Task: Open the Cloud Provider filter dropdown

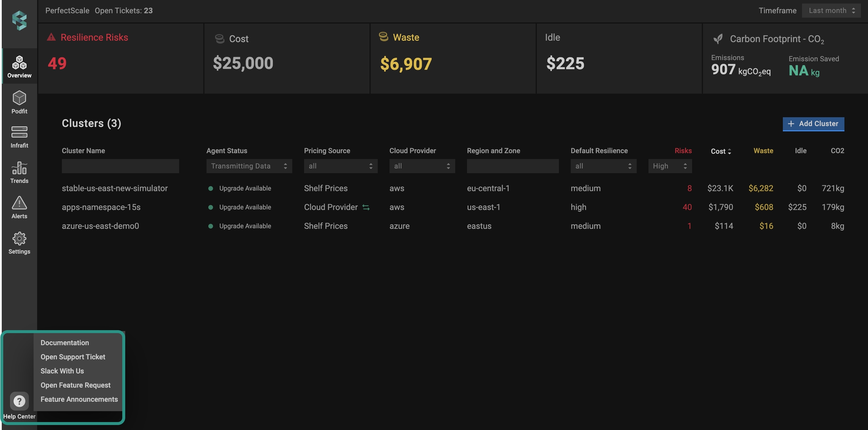Action: (422, 166)
